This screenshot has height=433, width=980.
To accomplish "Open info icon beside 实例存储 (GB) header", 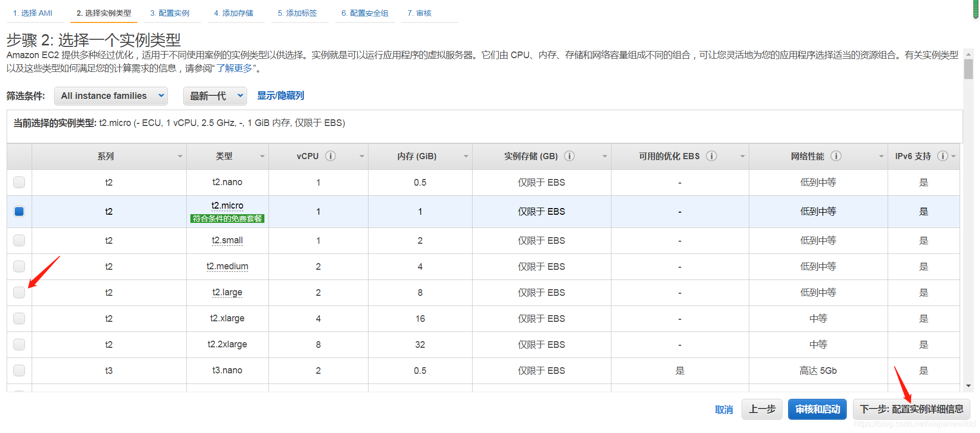I will coord(570,156).
